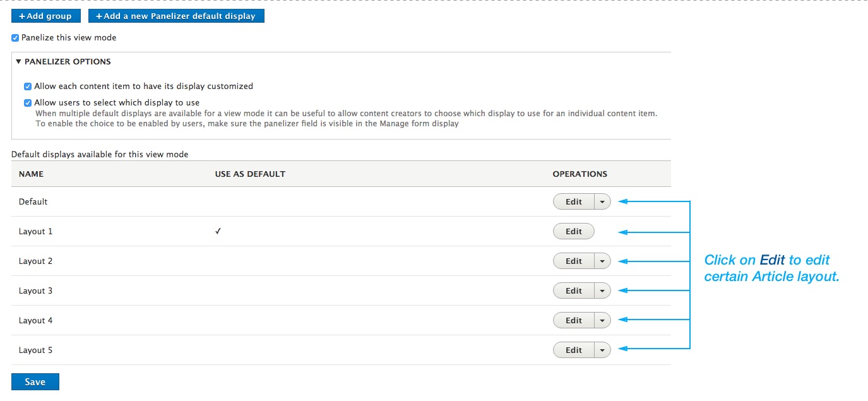Edit the Layout 1 display

(573, 232)
